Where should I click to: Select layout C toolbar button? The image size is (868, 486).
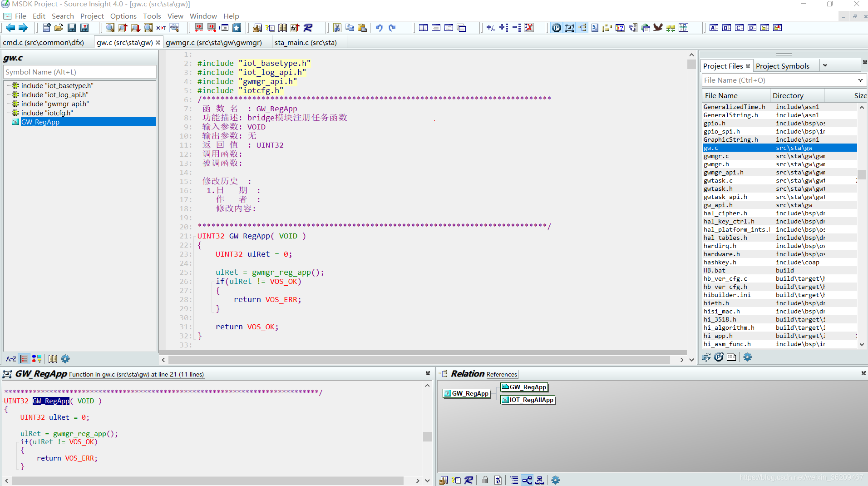740,28
